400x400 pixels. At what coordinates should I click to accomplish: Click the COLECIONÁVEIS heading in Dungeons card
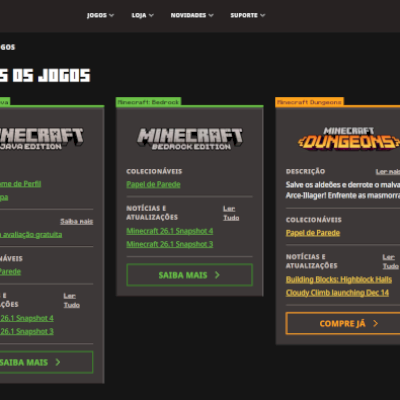tap(314, 220)
